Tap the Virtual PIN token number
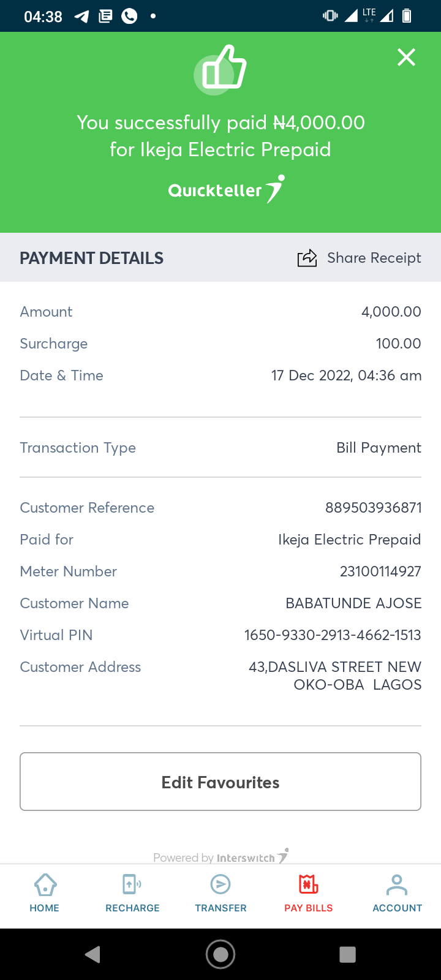This screenshot has width=441, height=980. 333,635
